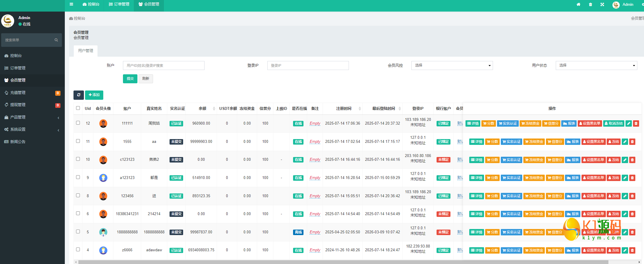The width and height of the screenshot is (644, 264).
Task: Open 新闻公告 in sidebar
Action: (32, 142)
